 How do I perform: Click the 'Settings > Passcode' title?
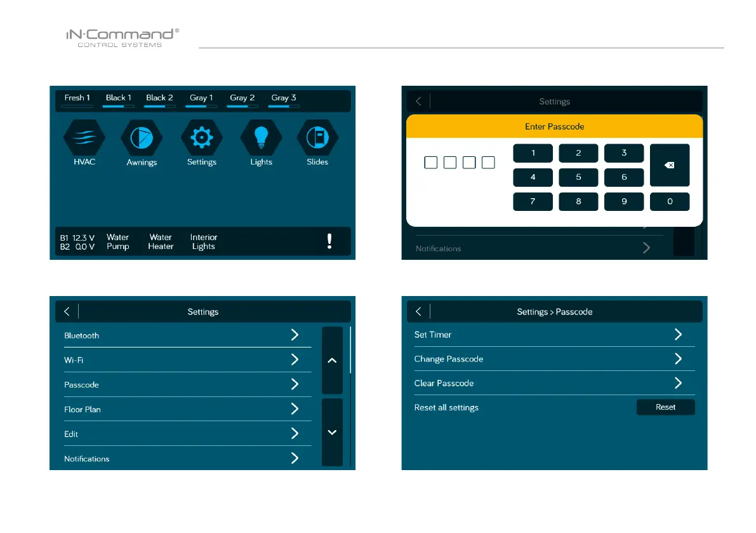pos(555,311)
